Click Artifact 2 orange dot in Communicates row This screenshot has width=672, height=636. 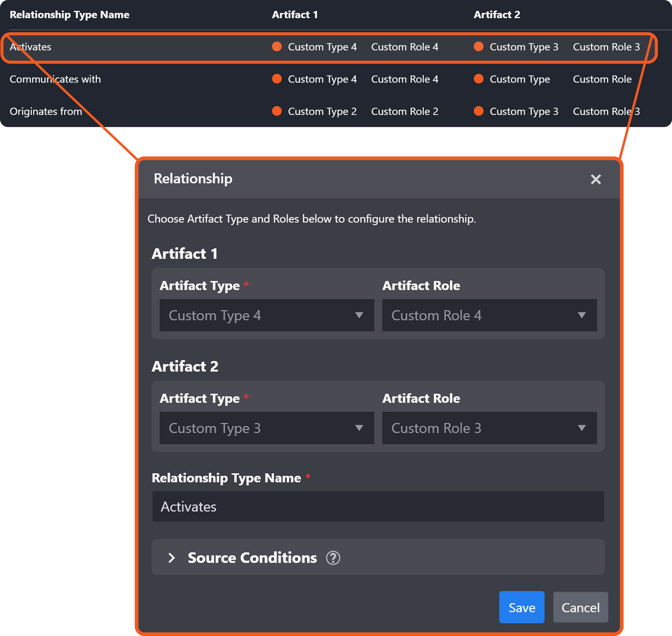click(478, 79)
